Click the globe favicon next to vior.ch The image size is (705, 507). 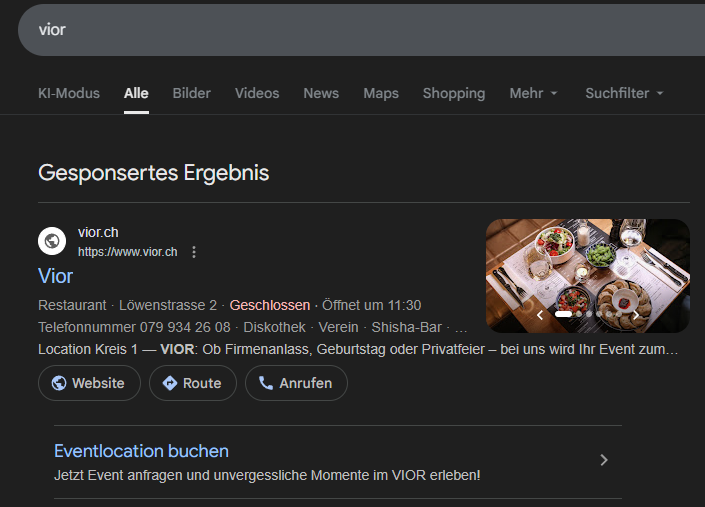(52, 241)
